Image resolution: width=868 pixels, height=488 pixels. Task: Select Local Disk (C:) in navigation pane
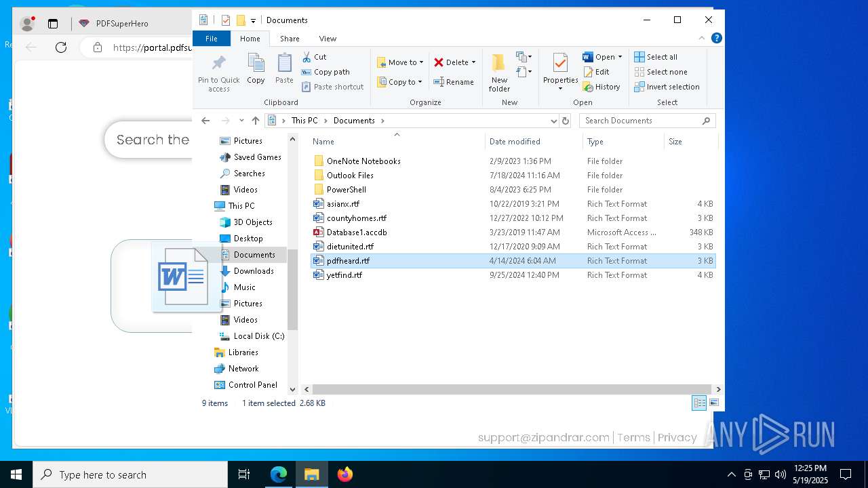[259, 336]
